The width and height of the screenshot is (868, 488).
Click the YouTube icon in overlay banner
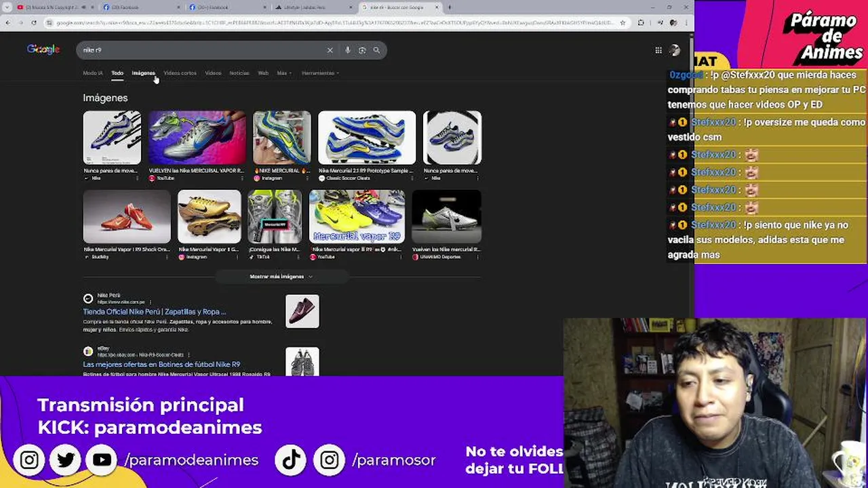point(102,460)
